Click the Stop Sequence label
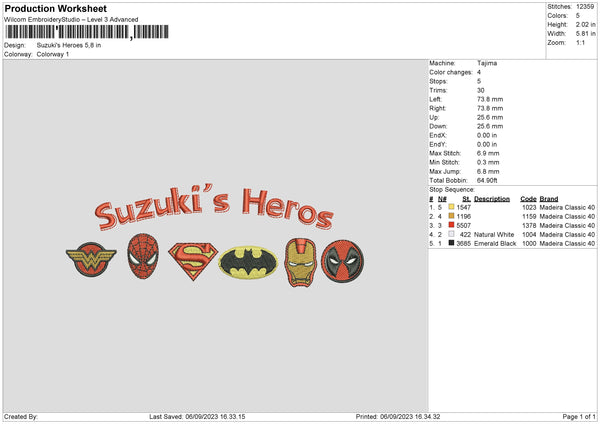Image resolution: width=600 pixels, height=424 pixels. click(x=453, y=188)
